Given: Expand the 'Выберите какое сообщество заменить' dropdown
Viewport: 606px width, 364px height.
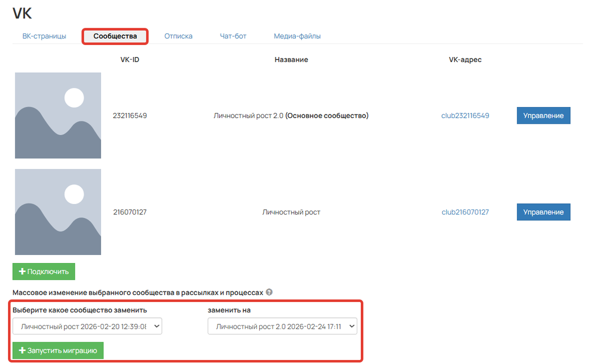Looking at the screenshot, I should pos(87,327).
